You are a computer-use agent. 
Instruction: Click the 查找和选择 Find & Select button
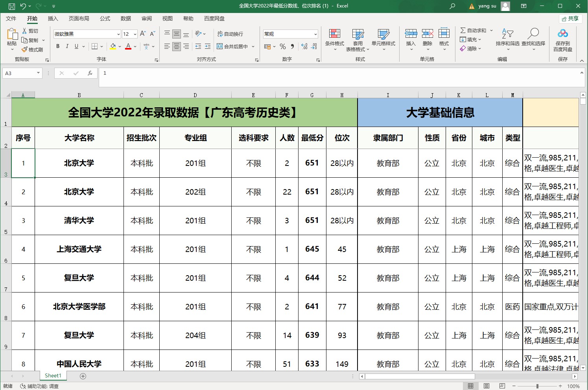(533, 40)
